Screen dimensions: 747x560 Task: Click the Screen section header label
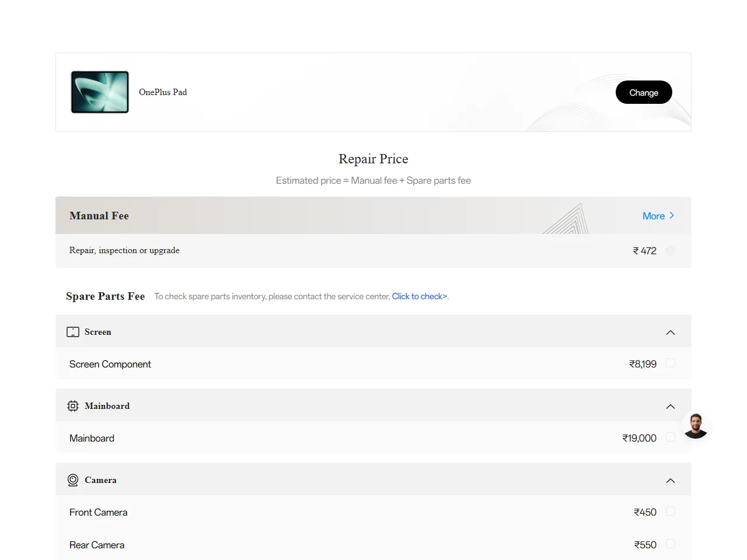[x=98, y=332]
